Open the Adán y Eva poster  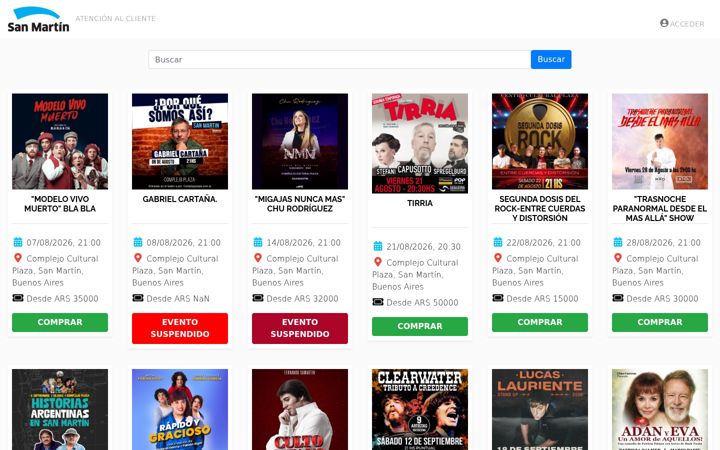(660, 410)
